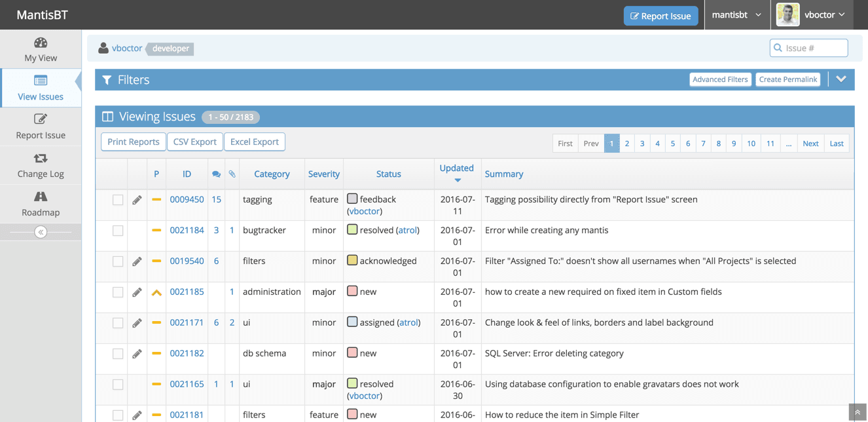Click the Filters funnel icon

[107, 79]
